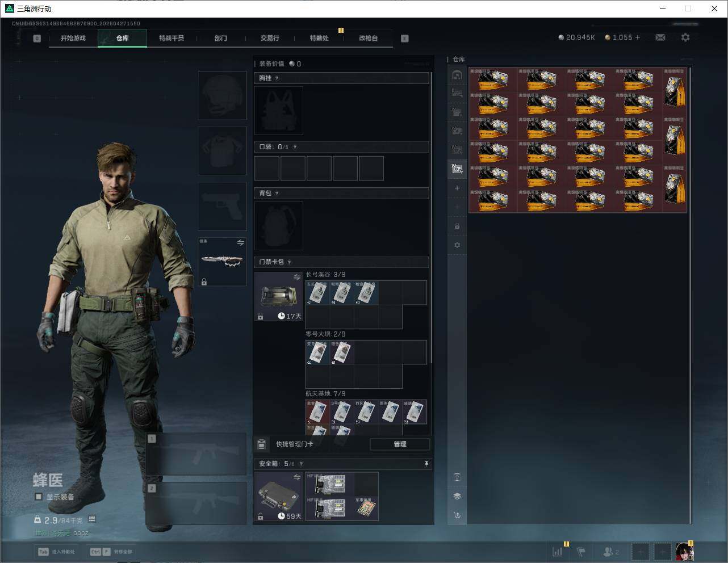Click the help icon beside 胸挂
This screenshot has height=563, width=728.
[x=277, y=78]
